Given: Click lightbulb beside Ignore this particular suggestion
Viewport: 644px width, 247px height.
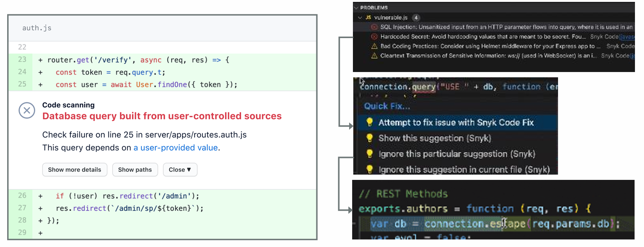Looking at the screenshot, I should point(370,154).
